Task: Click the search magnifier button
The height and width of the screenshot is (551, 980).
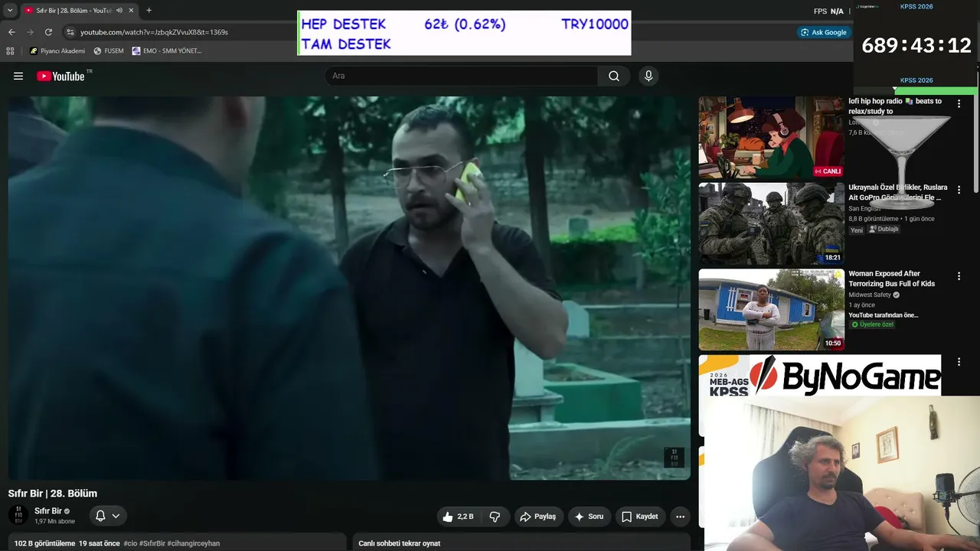Action: (614, 76)
